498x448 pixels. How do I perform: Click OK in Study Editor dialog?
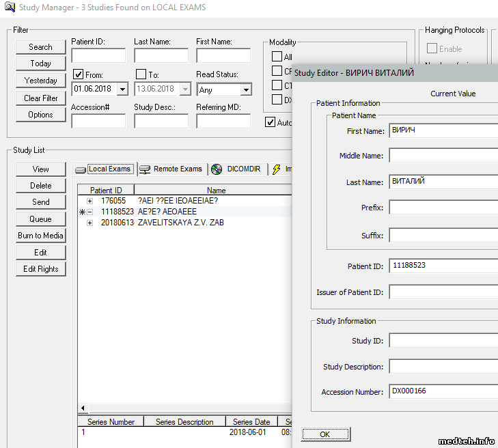click(324, 434)
